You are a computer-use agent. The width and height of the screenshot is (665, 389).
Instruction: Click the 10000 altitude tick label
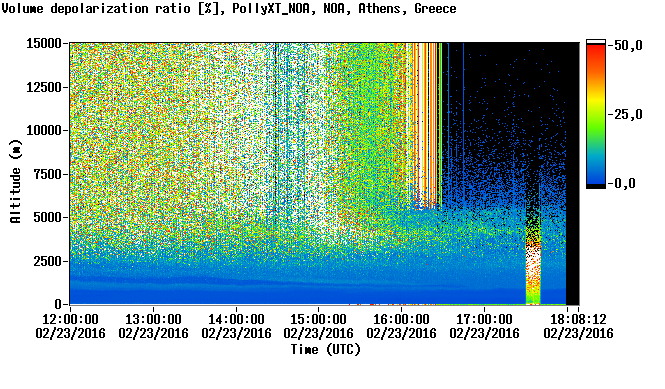coord(44,130)
